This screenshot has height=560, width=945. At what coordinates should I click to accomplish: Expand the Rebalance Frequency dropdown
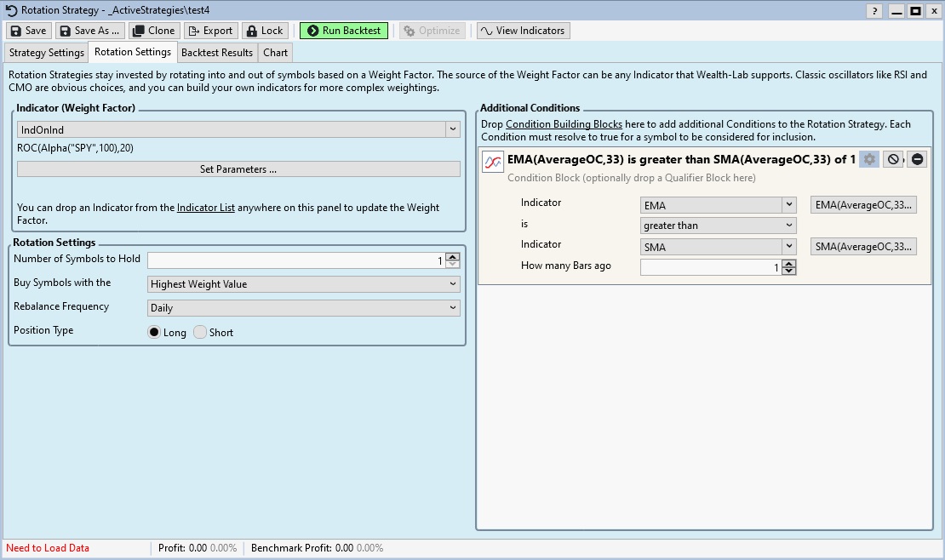(x=304, y=308)
